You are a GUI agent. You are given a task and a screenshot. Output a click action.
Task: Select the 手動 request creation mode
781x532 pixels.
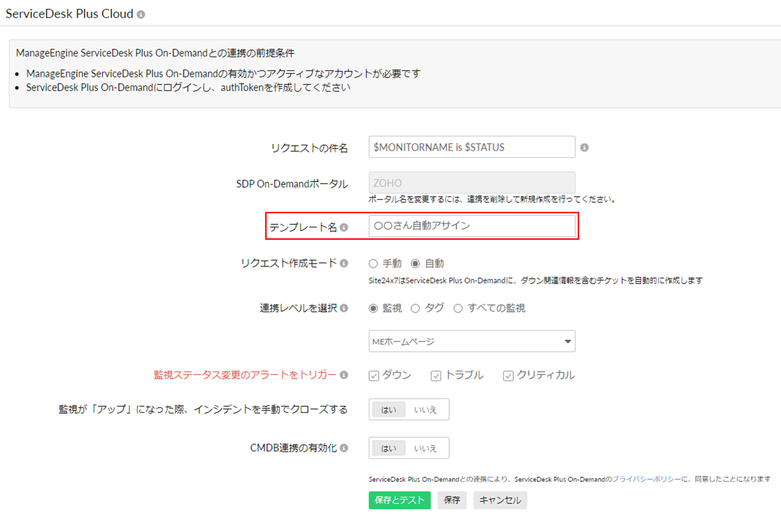(x=373, y=264)
